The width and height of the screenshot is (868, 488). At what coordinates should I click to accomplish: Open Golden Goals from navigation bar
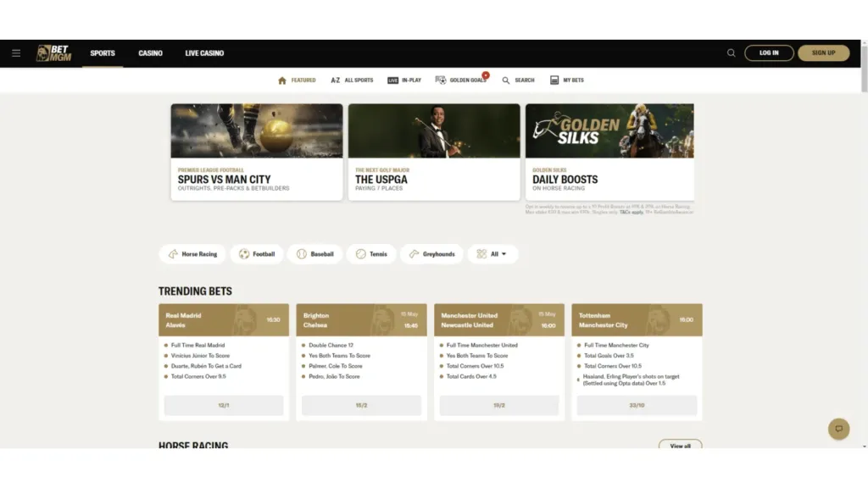coord(461,80)
